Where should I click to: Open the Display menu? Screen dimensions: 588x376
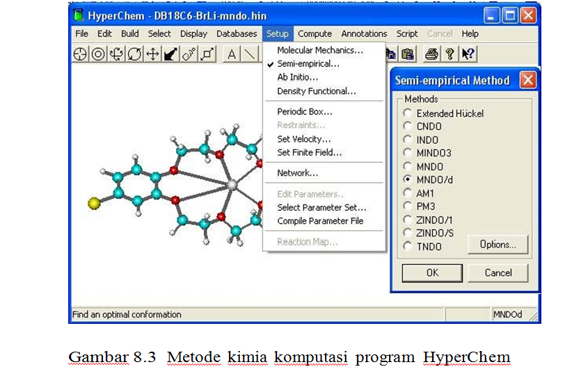pos(193,33)
